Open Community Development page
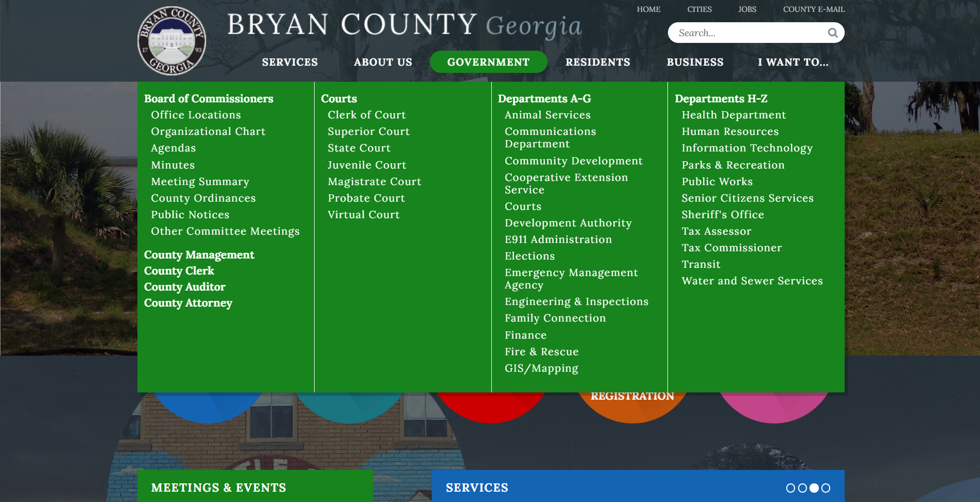The width and height of the screenshot is (980, 502). click(x=573, y=161)
